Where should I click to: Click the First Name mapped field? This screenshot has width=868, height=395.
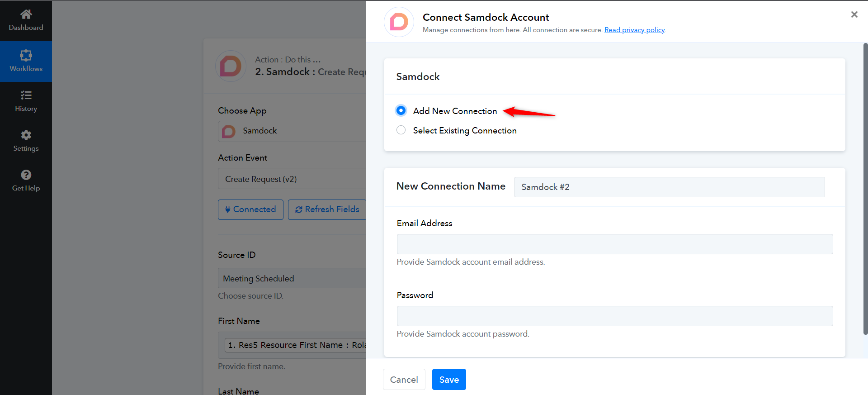click(x=292, y=345)
